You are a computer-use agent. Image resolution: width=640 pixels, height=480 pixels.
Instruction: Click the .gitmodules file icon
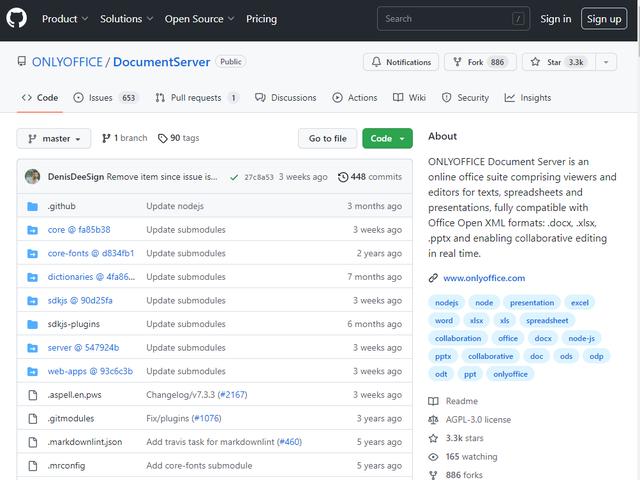(x=33, y=418)
